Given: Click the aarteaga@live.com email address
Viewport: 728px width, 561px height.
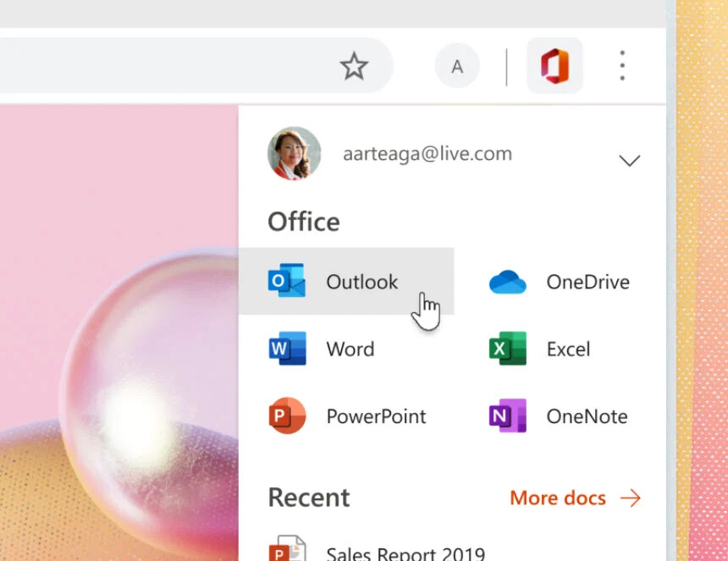Looking at the screenshot, I should coord(427,154).
